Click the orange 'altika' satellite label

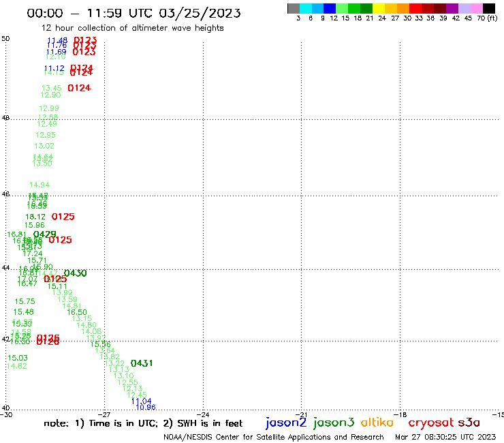point(377,422)
